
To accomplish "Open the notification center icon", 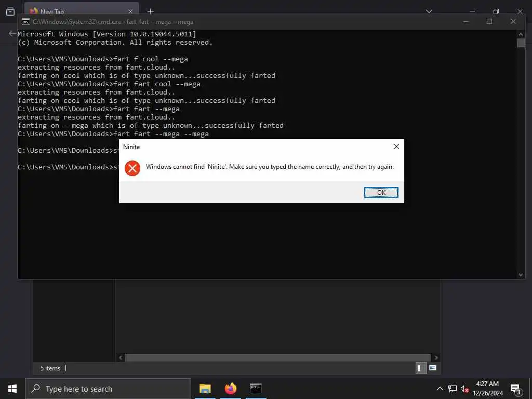I will [x=516, y=389].
